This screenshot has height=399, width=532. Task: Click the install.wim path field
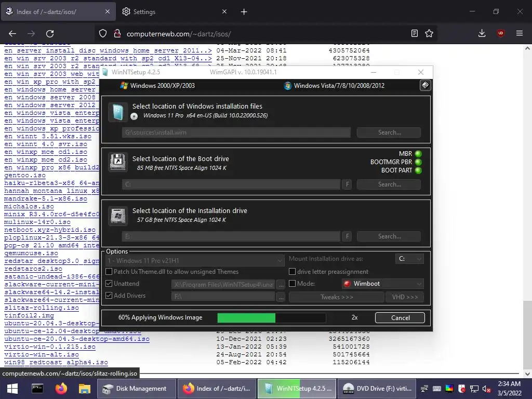tap(236, 132)
